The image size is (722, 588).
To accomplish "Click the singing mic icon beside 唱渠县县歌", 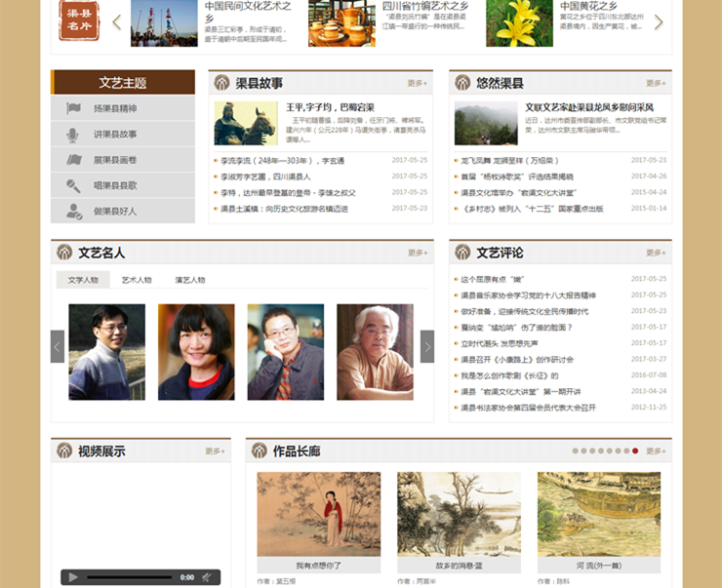I will point(73,185).
